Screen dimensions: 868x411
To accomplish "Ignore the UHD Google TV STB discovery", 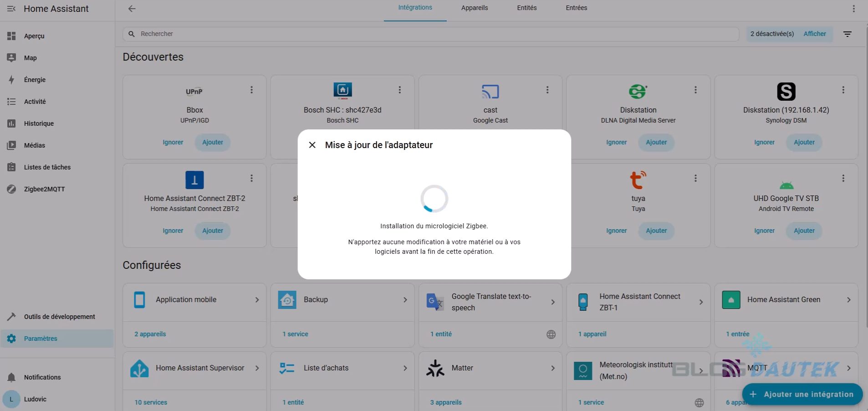I will pos(764,231).
